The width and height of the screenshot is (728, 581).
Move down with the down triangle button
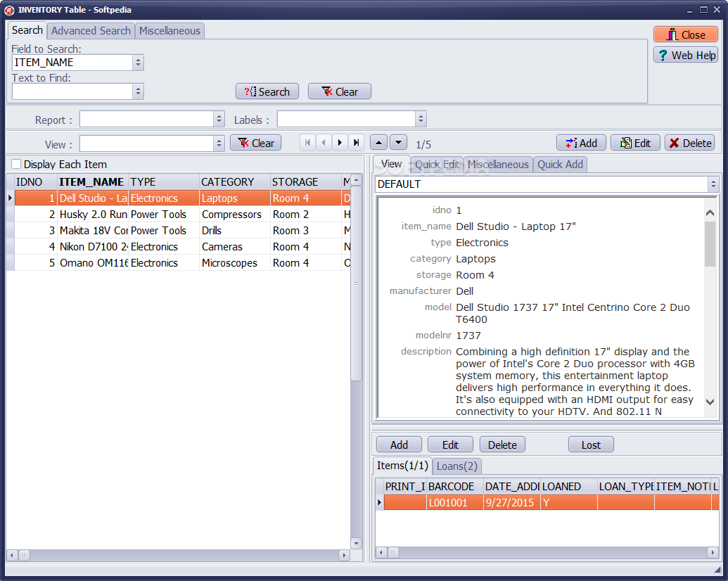coord(398,142)
